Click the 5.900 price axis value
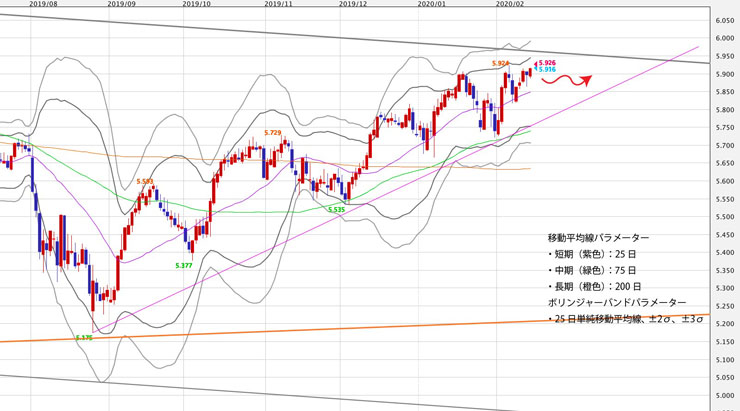The height and width of the screenshot is (411, 740). point(724,74)
